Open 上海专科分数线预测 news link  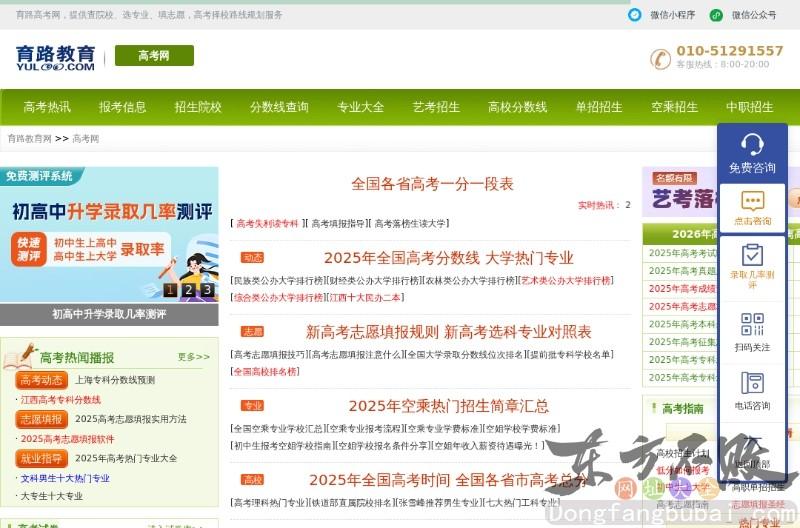pos(115,380)
